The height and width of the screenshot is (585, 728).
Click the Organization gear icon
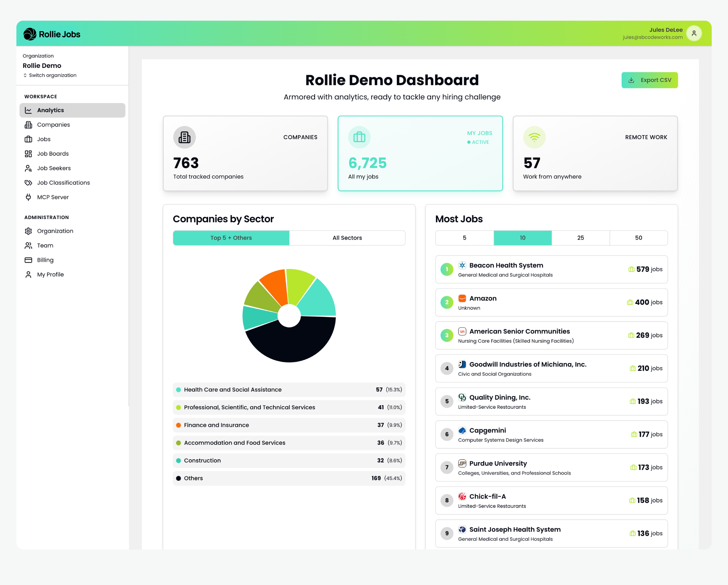pyautogui.click(x=28, y=231)
